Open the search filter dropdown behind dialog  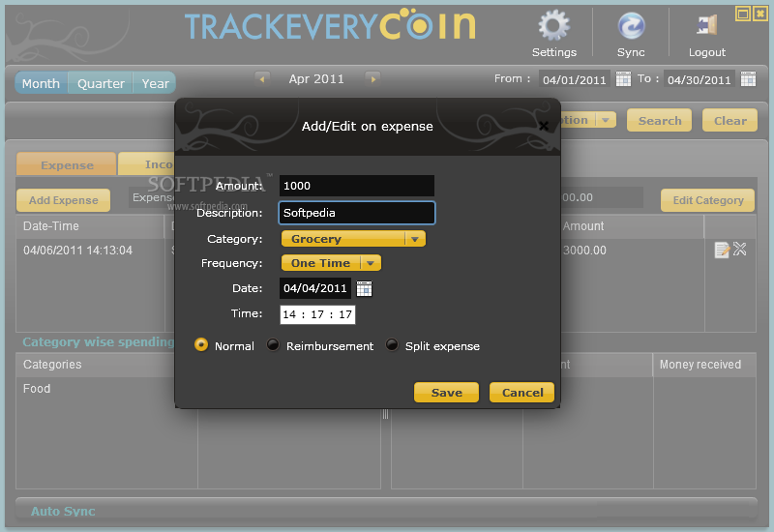coord(606,120)
